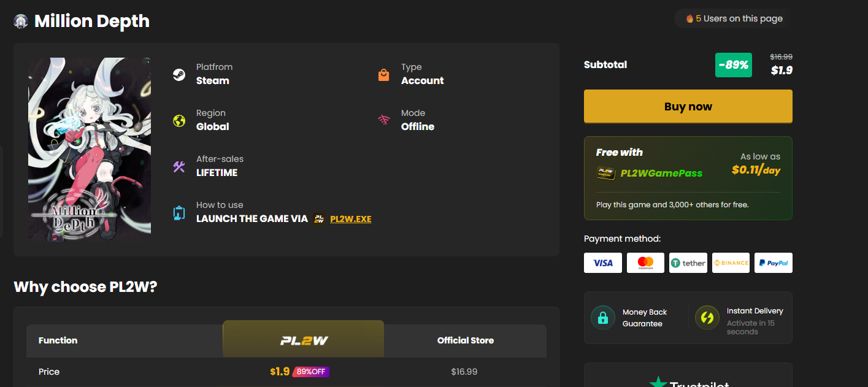Select Binance payment option
This screenshot has width=868, height=387.
click(x=731, y=263)
